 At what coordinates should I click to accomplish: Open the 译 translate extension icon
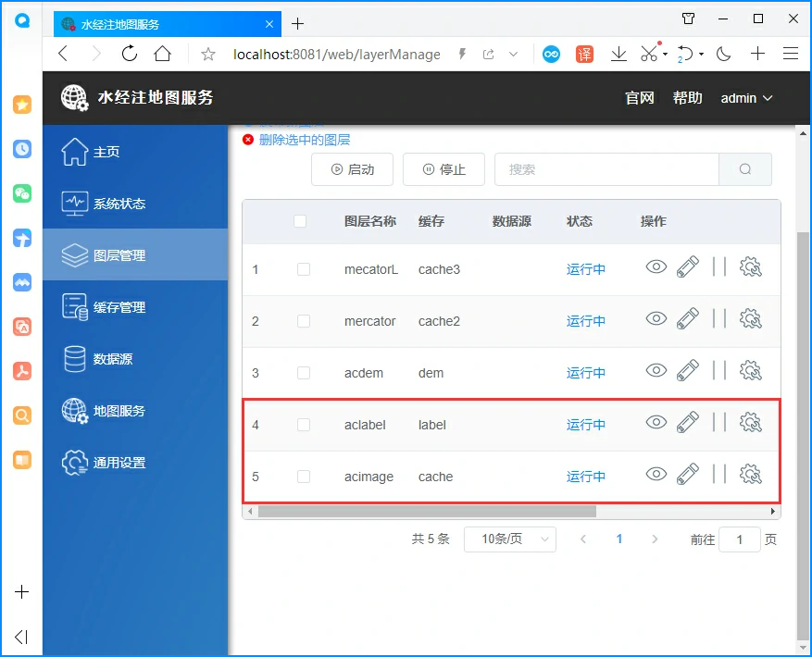coord(584,54)
